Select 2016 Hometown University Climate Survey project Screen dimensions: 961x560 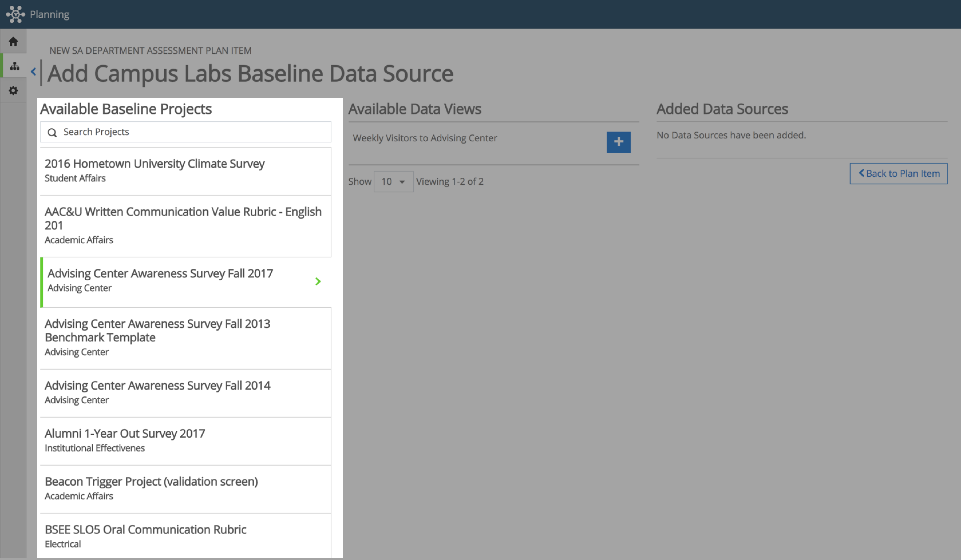186,171
